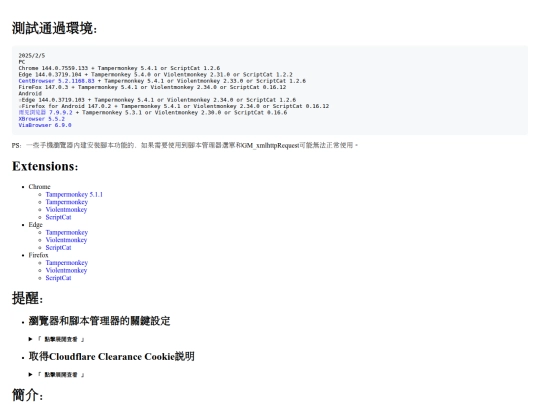Open Tampermonkey link under Edge
Image resolution: width=540 pixels, height=405 pixels.
pos(67,232)
